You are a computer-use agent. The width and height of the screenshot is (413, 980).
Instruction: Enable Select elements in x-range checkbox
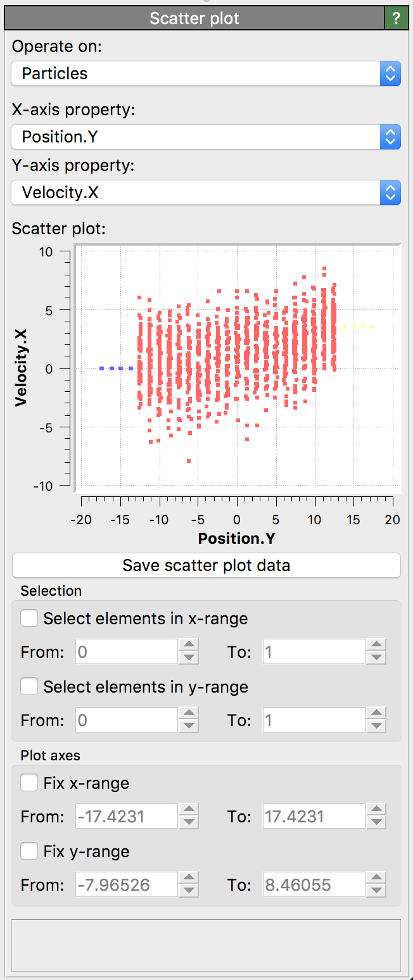[29, 618]
